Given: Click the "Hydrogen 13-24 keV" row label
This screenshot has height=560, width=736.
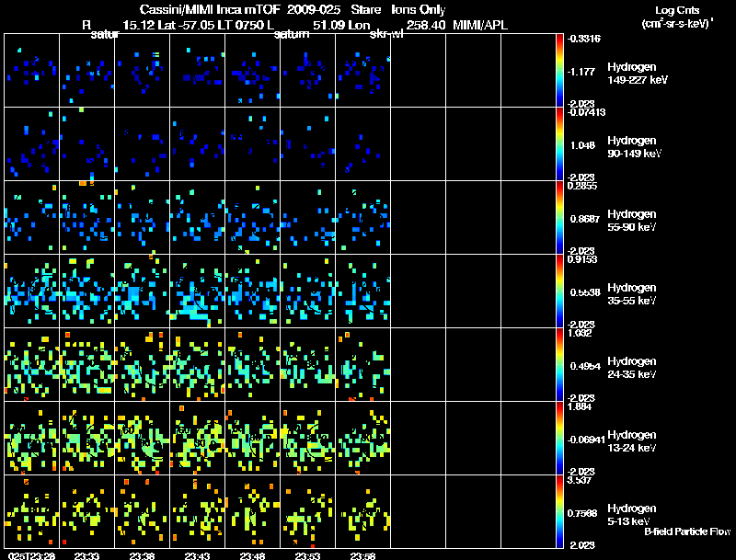Looking at the screenshot, I should (632, 441).
